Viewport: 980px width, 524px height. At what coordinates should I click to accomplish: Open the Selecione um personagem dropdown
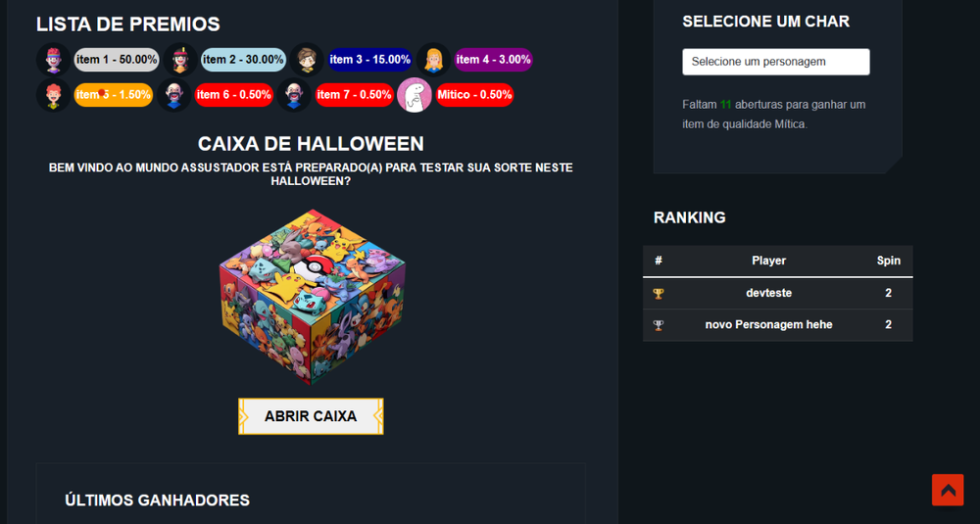pos(775,62)
